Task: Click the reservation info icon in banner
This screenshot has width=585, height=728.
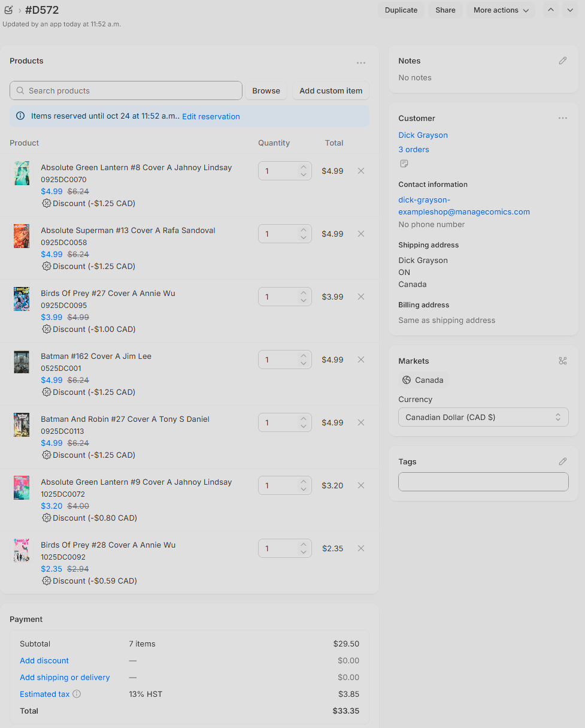Action: pyautogui.click(x=20, y=116)
